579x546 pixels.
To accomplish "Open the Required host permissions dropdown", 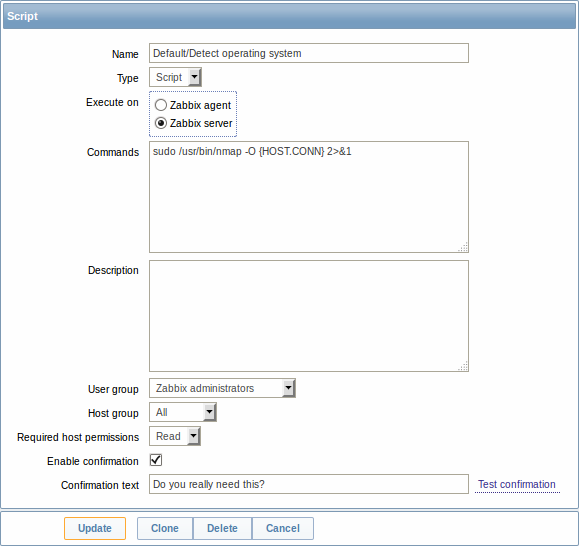I will [175, 436].
